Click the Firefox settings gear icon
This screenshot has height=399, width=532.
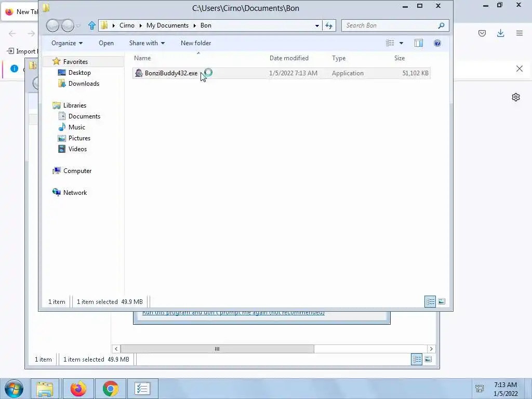click(516, 97)
